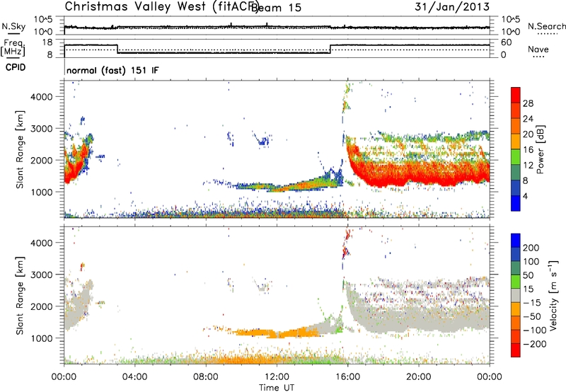The height and width of the screenshot is (392, 566).
Task: Click the '08:00' time axis label
Action: coord(205,377)
